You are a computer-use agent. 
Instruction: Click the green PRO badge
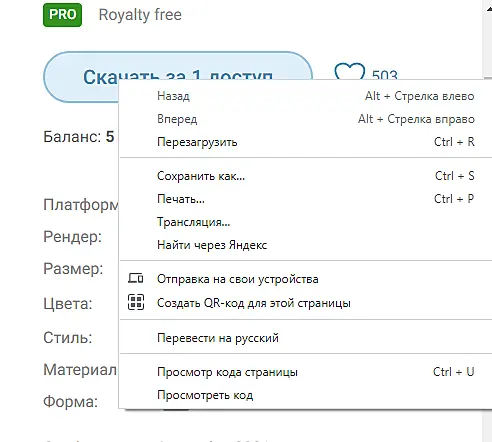[62, 15]
